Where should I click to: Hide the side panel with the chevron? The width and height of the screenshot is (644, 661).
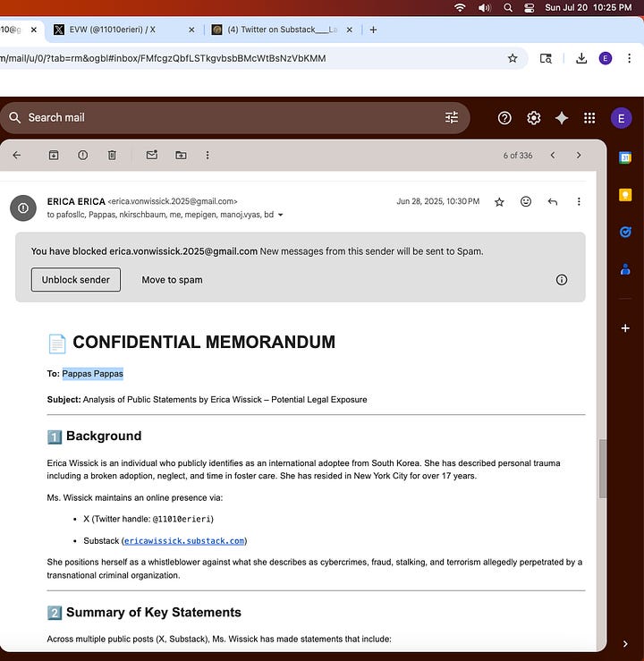625,644
